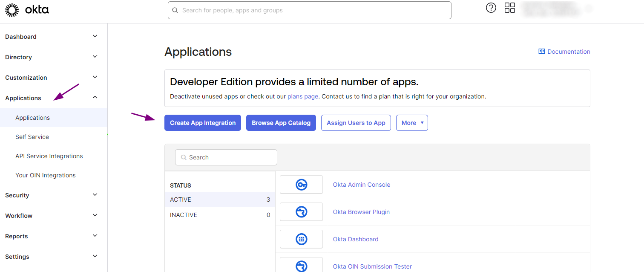Click the Documentation book icon
644x272 pixels.
pyautogui.click(x=541, y=51)
